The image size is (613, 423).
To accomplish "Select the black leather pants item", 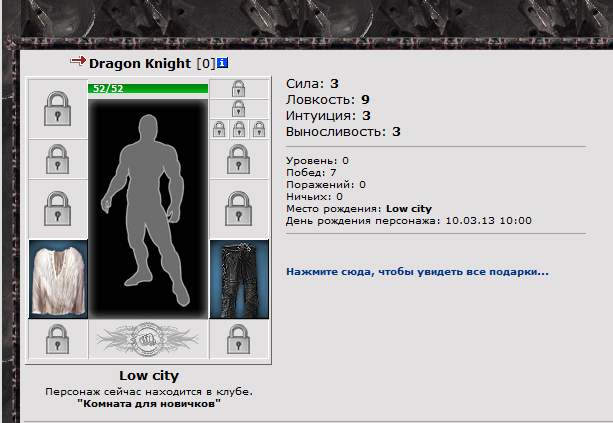I will tap(239, 279).
